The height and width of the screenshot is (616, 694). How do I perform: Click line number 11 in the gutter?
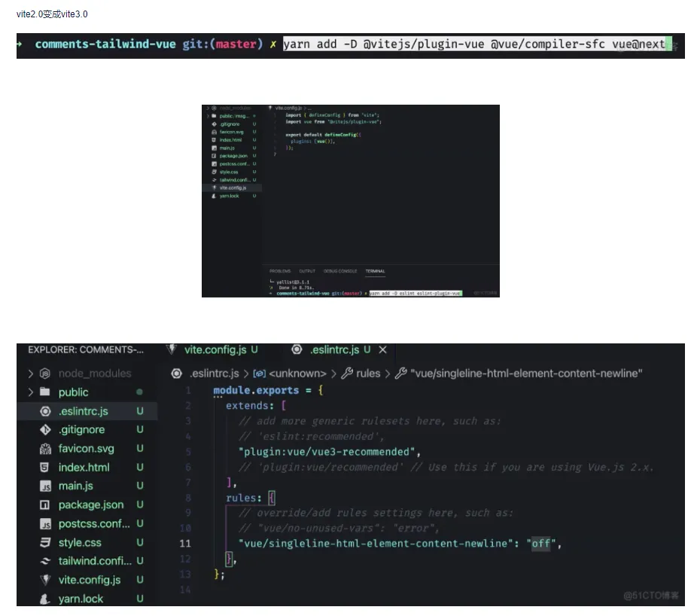pos(185,544)
